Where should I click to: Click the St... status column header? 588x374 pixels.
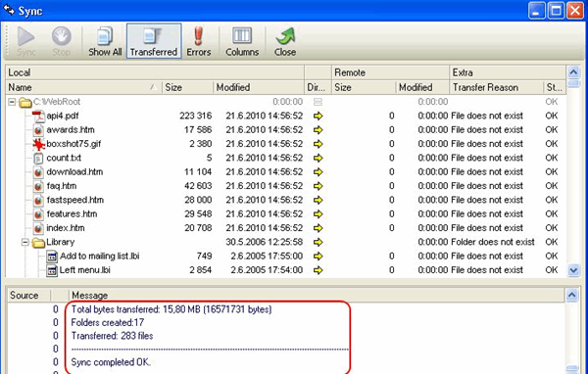pos(555,87)
